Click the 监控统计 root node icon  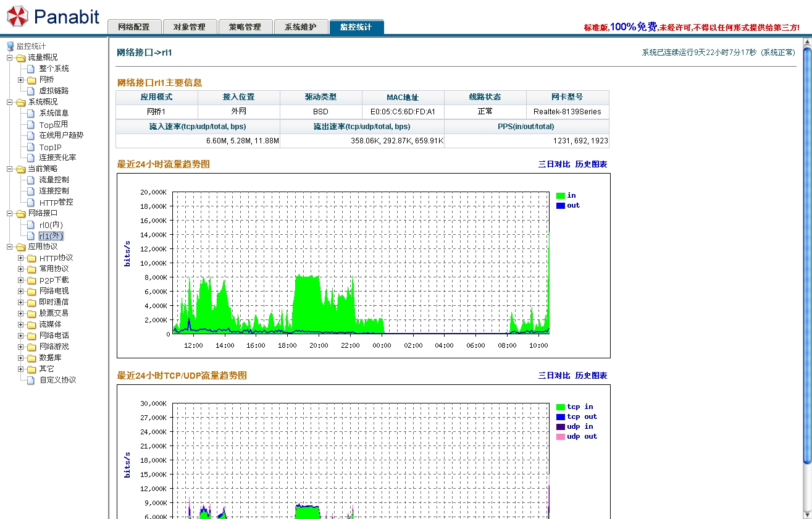point(10,46)
